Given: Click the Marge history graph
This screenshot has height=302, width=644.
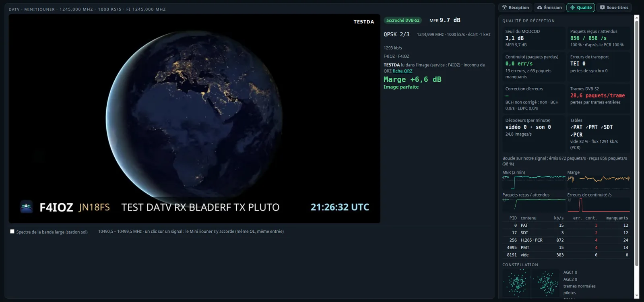Looking at the screenshot, I should coord(599,183).
